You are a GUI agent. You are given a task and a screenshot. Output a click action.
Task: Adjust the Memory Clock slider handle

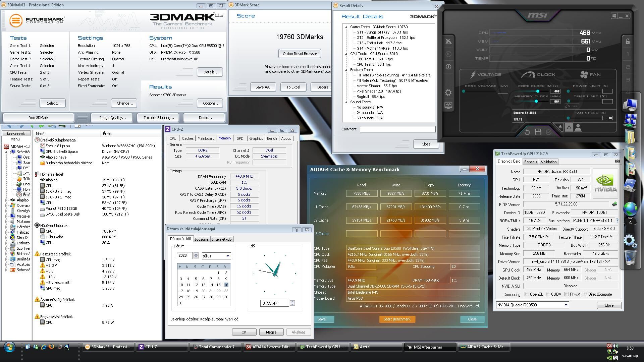tap(536, 101)
